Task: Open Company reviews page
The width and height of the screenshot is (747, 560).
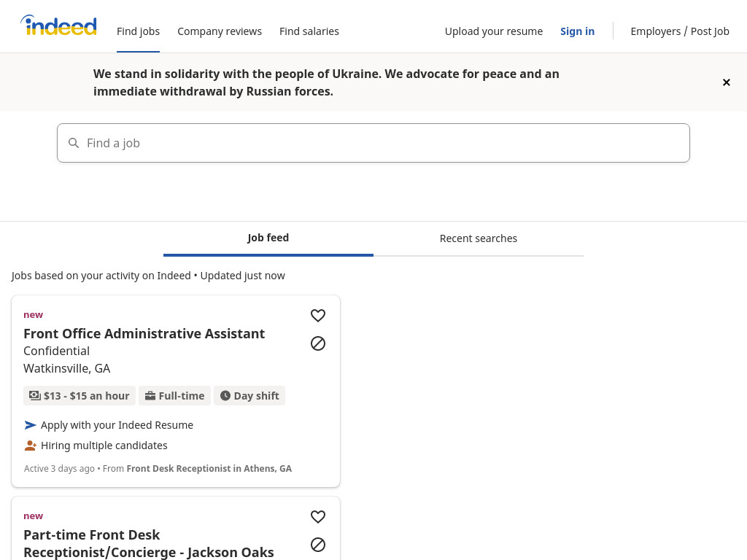Action: (220, 31)
